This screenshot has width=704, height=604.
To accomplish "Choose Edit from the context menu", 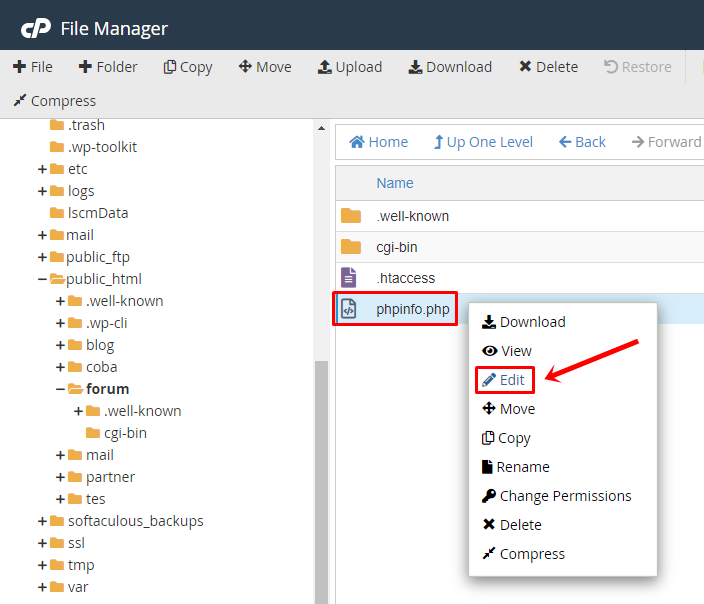I will coord(503,380).
